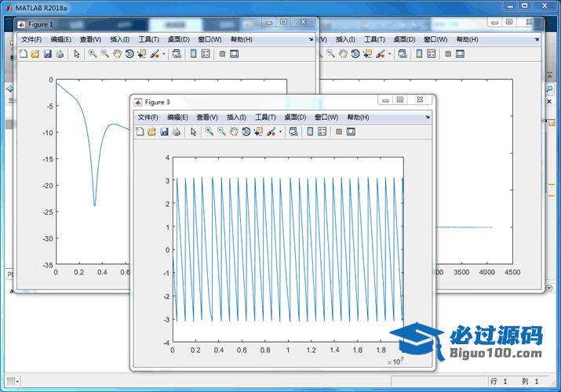Select Rotate 3D tool in Figure 1
The image size is (561, 392).
[x=129, y=54]
